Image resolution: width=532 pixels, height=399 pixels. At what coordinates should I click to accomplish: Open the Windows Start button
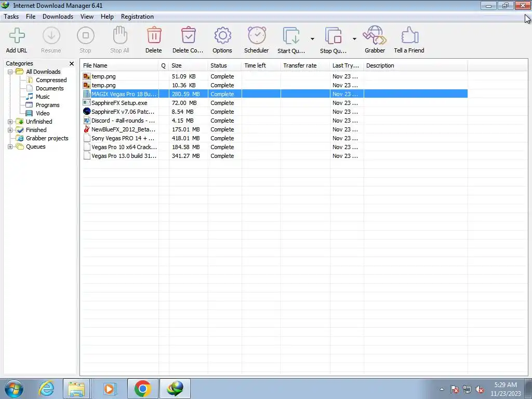tap(14, 389)
